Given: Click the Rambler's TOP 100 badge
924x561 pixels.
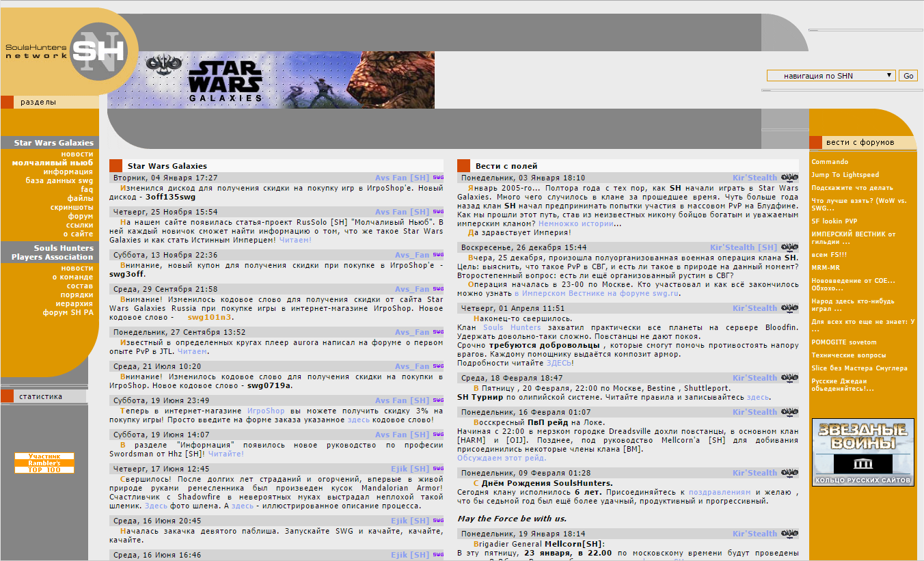Looking at the screenshot, I should (x=44, y=463).
